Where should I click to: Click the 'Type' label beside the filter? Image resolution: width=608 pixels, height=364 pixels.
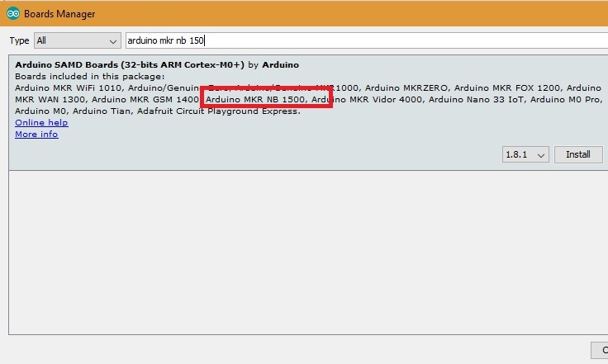pyautogui.click(x=19, y=40)
